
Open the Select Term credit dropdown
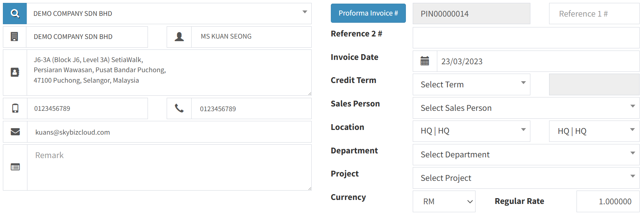[471, 84]
